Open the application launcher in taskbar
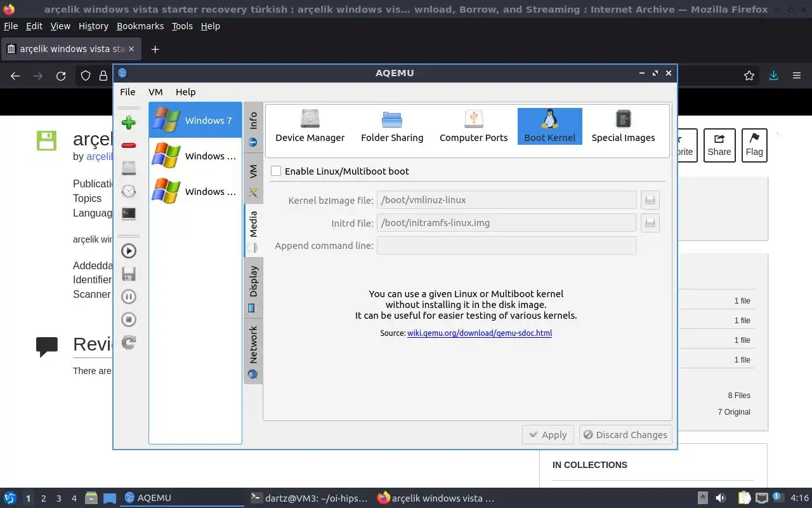 [x=10, y=498]
